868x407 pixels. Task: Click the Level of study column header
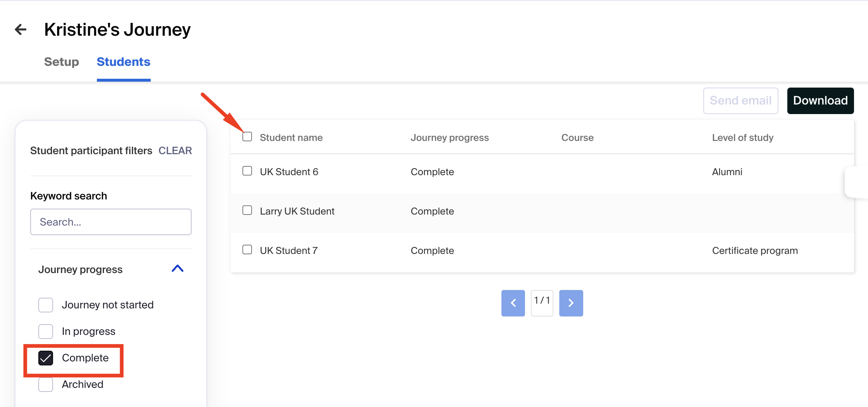743,138
